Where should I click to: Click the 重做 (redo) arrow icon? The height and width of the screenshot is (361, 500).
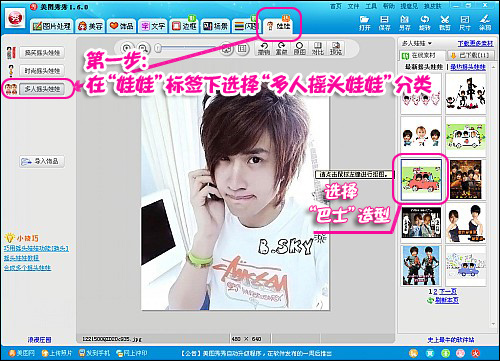pos(281,49)
